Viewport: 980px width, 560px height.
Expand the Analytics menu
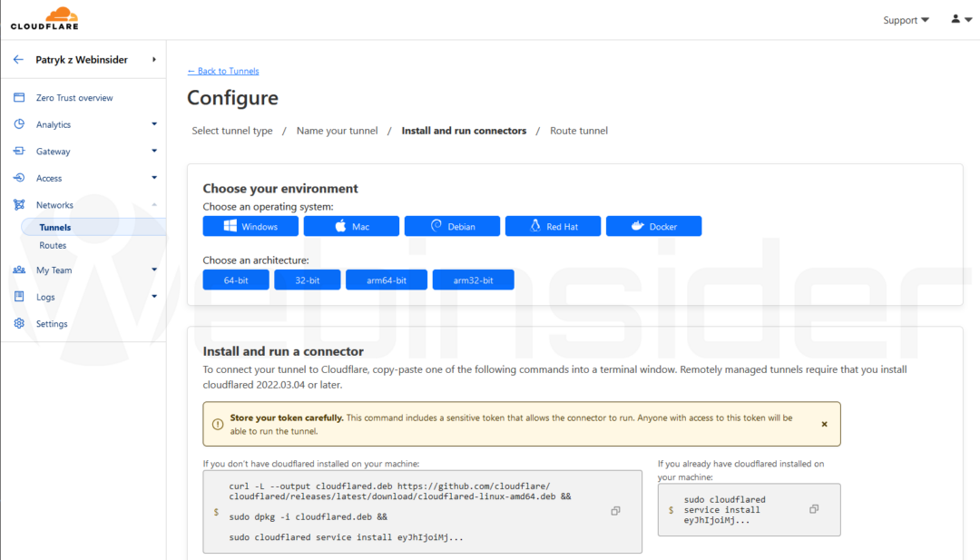click(154, 124)
